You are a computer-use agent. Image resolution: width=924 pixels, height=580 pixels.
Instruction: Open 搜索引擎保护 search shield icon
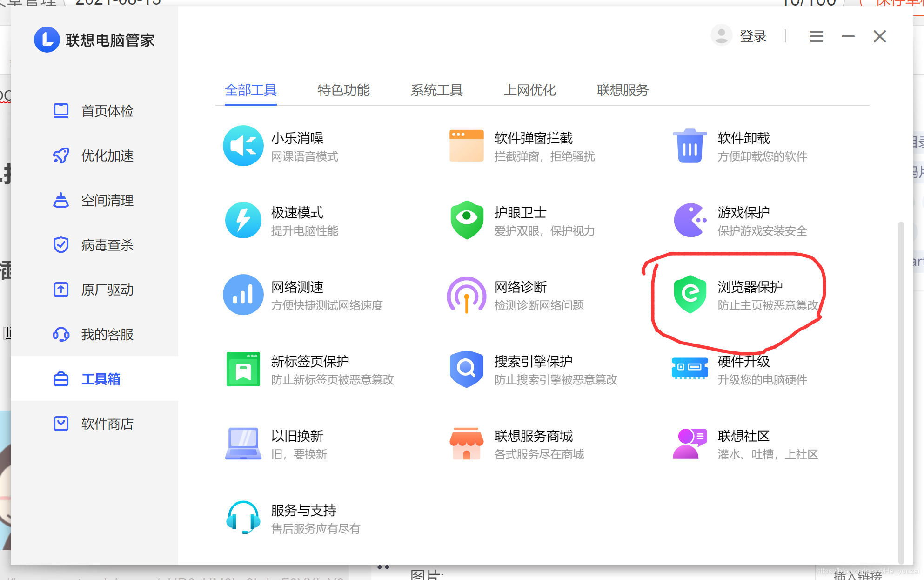[466, 369]
